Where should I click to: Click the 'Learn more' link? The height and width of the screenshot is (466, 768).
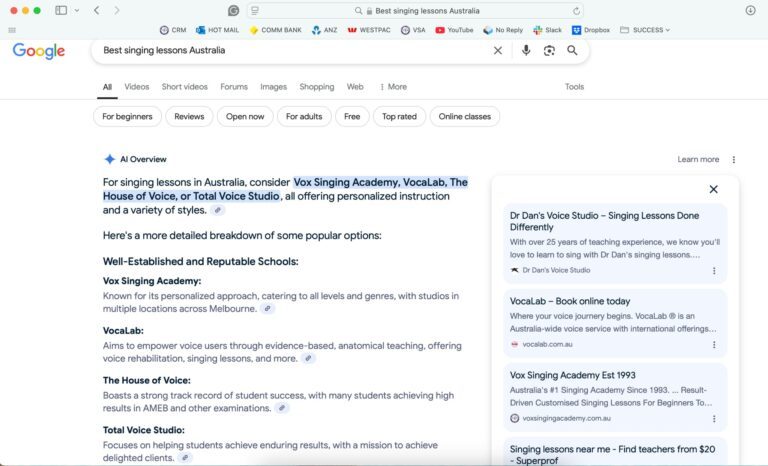tap(698, 159)
